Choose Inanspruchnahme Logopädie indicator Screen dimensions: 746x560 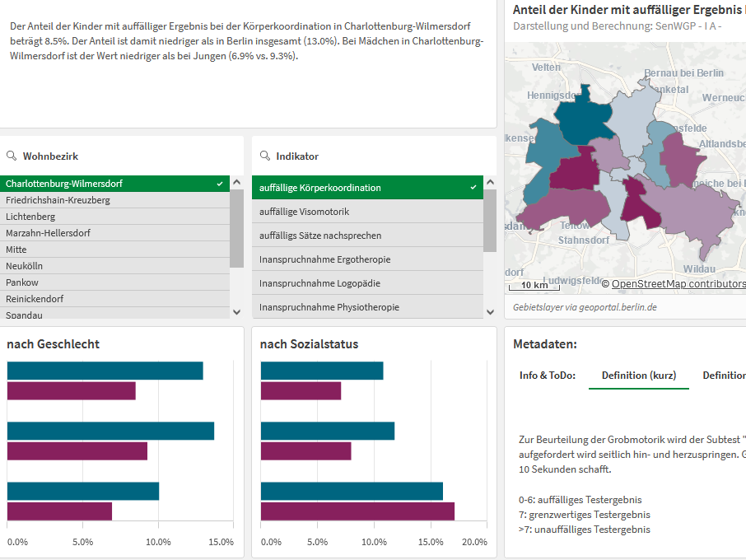pyautogui.click(x=367, y=283)
